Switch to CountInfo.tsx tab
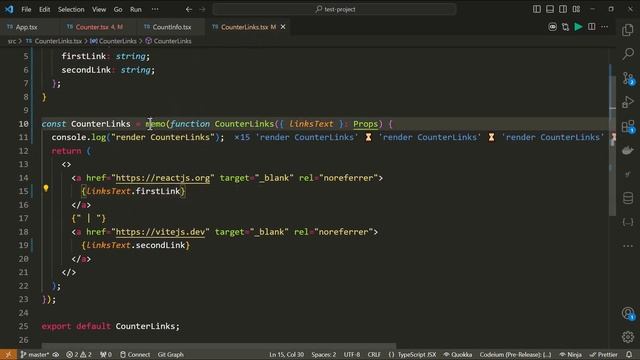Screen dimensions: 640x360 coord(171,27)
